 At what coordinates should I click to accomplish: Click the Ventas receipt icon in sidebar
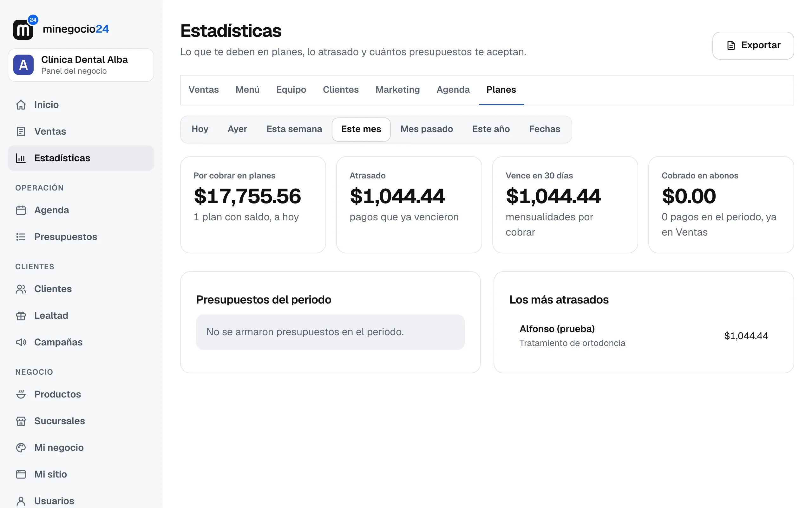pos(21,131)
